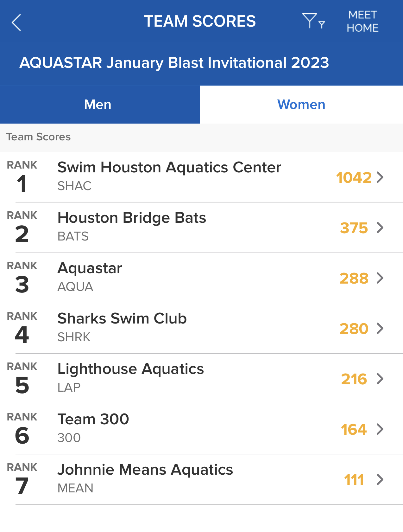Open Lighthouse Aquatics chevron arrow
This screenshot has height=532, width=403.
pos(380,379)
